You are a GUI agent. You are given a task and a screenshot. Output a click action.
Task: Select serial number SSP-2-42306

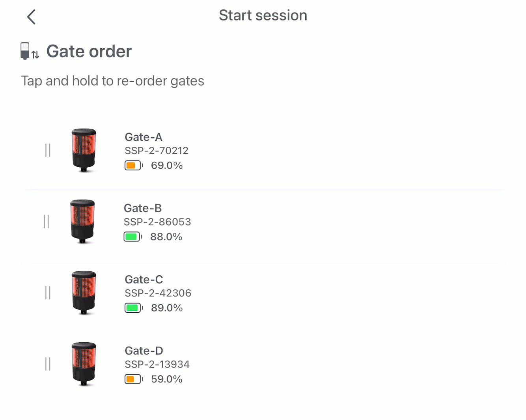(x=158, y=293)
